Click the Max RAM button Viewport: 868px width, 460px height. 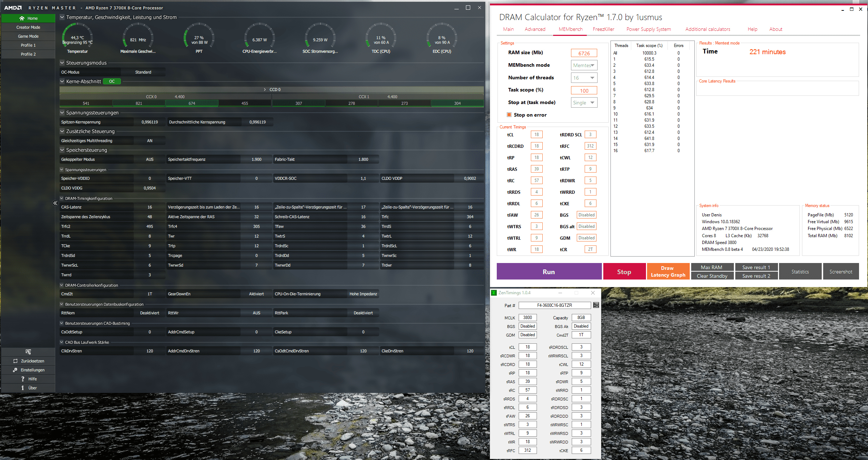pyautogui.click(x=712, y=267)
